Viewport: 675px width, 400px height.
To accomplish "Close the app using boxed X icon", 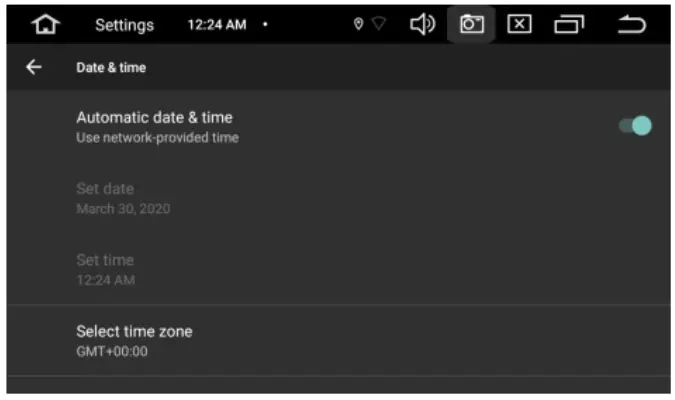I will tap(519, 25).
